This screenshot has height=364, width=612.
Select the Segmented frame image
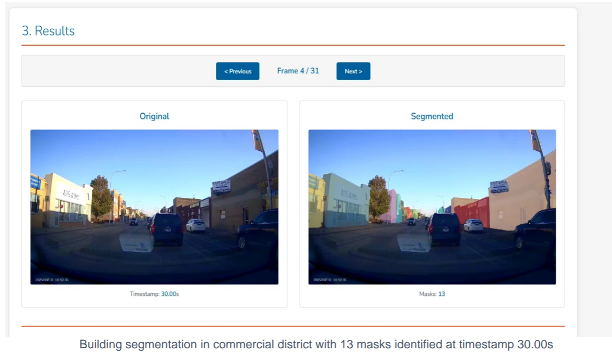pos(432,207)
